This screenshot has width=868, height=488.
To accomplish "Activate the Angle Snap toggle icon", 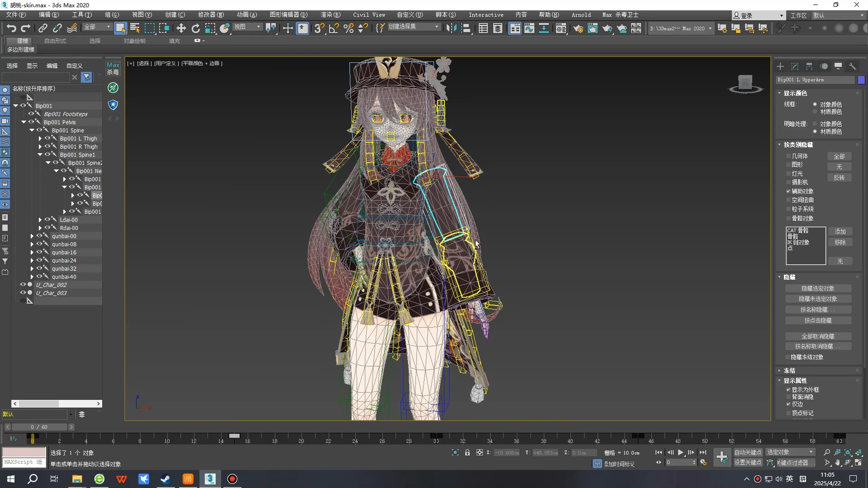I will 334,28.
